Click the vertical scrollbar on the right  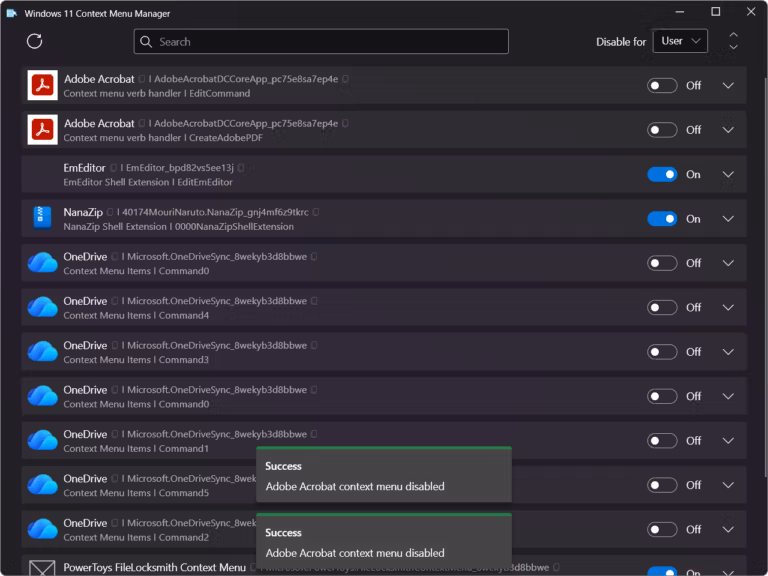[765, 277]
